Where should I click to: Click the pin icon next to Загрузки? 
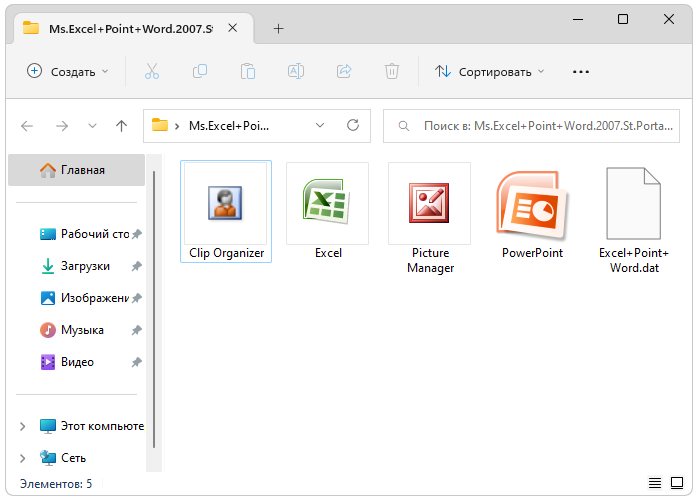coord(137,266)
